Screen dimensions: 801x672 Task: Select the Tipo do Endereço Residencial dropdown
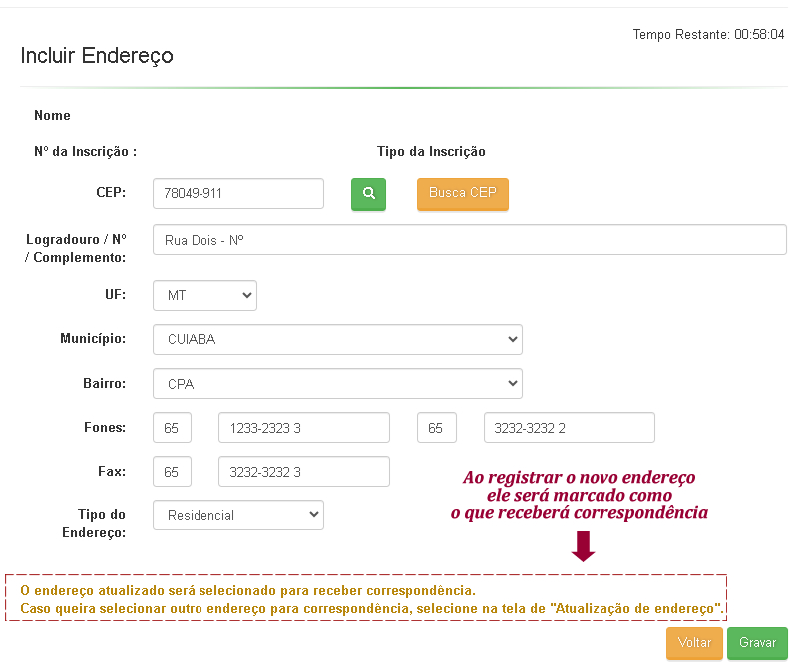[238, 515]
